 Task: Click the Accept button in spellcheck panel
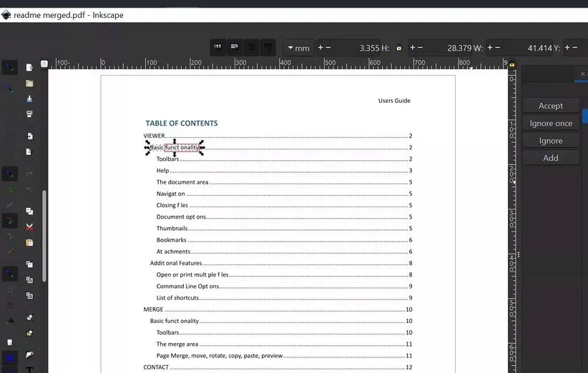click(x=550, y=105)
